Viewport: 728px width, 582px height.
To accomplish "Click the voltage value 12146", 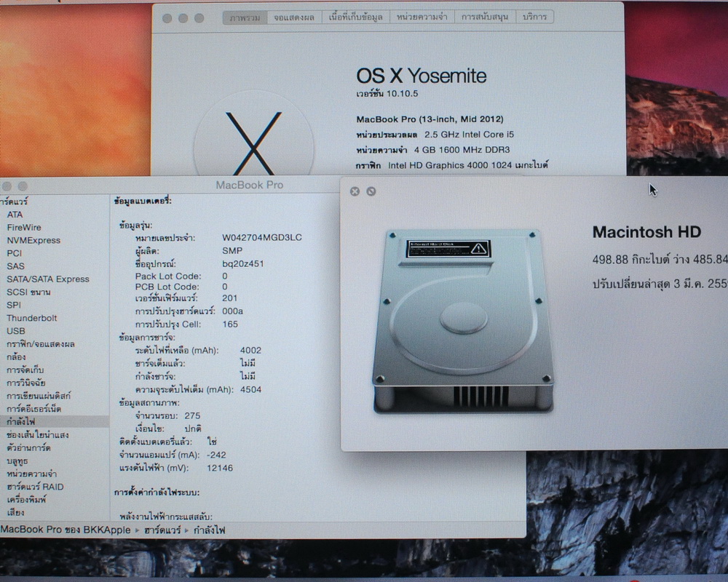I will coord(220,468).
